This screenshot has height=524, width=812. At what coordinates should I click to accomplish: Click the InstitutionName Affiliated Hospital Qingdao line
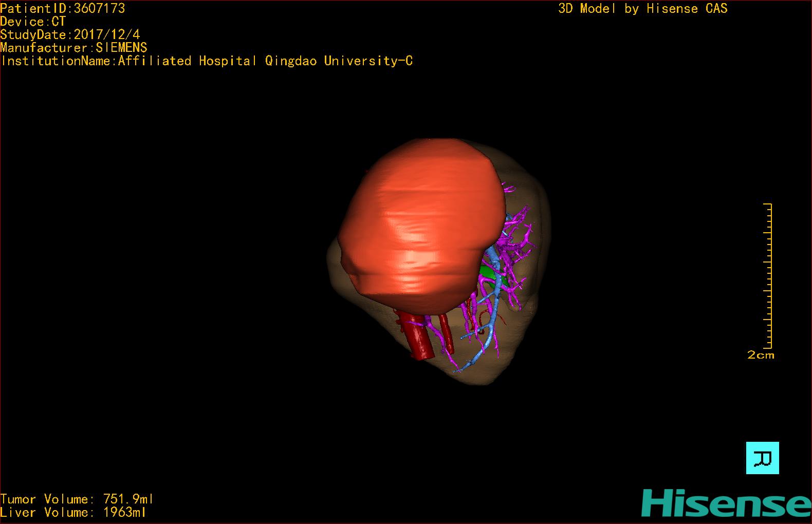coord(207,61)
